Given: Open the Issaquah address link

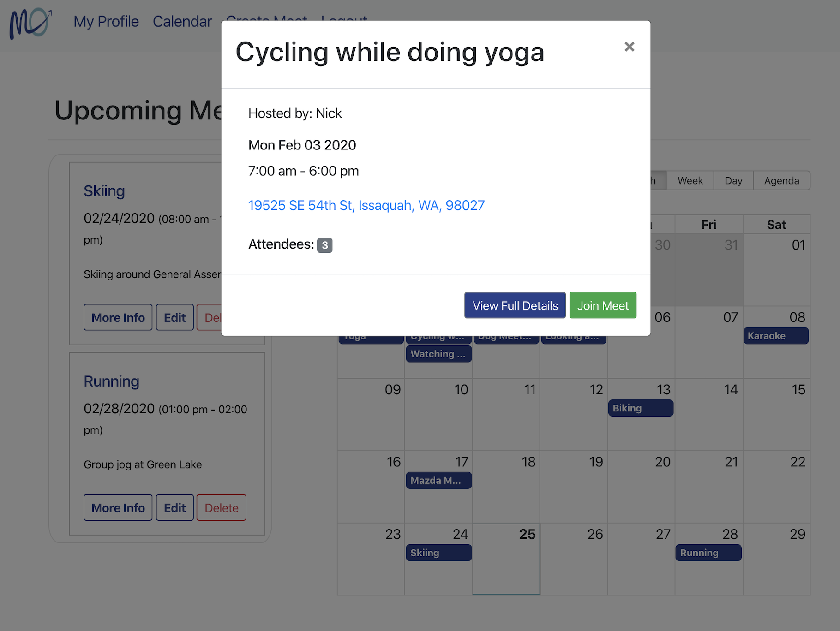Looking at the screenshot, I should pos(366,205).
